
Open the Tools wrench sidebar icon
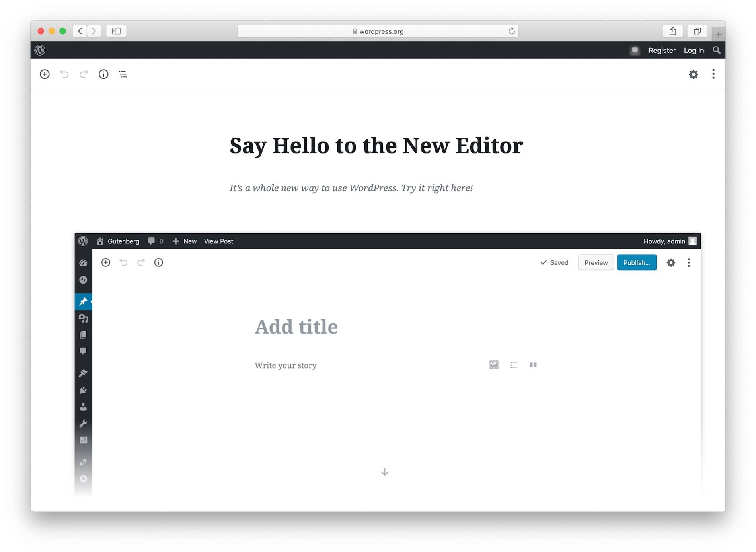click(x=83, y=424)
